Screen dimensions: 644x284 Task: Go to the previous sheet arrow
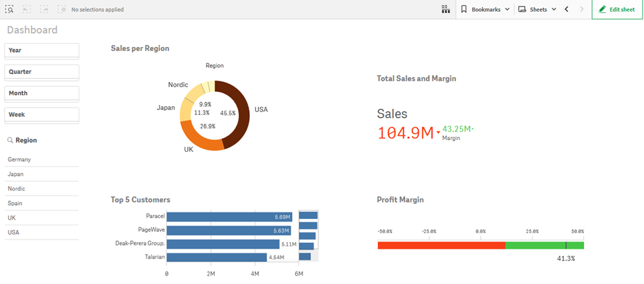click(x=567, y=10)
